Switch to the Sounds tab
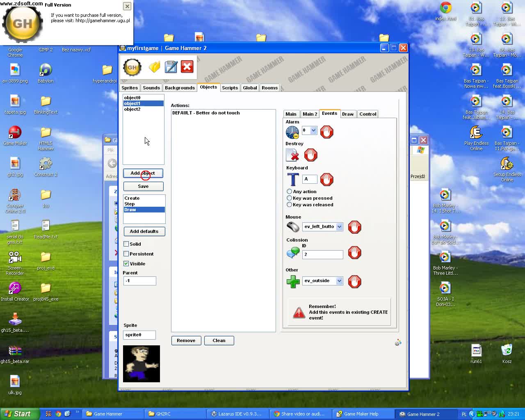Viewport: 525px width, 420px height. pos(151,88)
